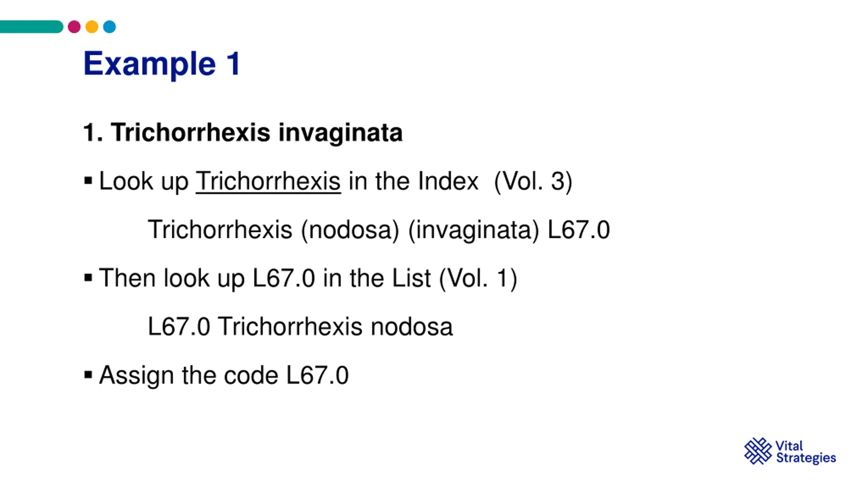Image resolution: width=868 pixels, height=488 pixels.
Task: Click the Example 1 slide title
Action: (162, 64)
